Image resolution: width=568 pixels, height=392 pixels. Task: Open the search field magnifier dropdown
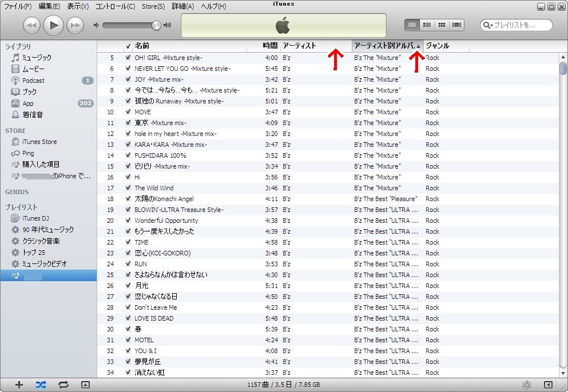click(488, 25)
